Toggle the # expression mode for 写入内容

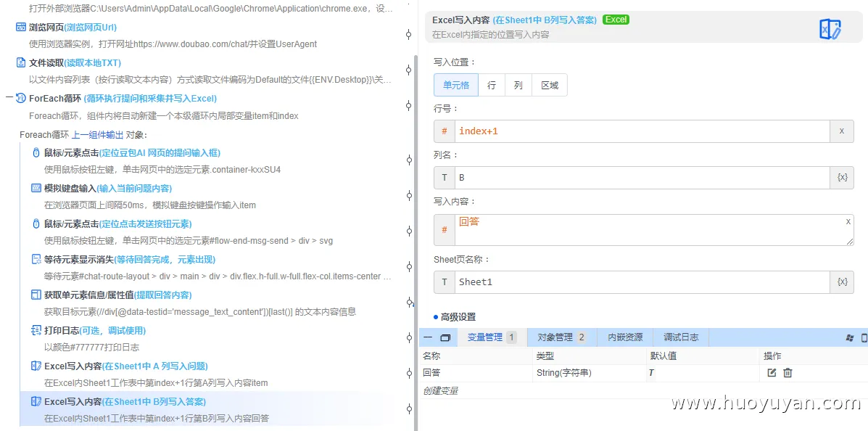pyautogui.click(x=445, y=230)
